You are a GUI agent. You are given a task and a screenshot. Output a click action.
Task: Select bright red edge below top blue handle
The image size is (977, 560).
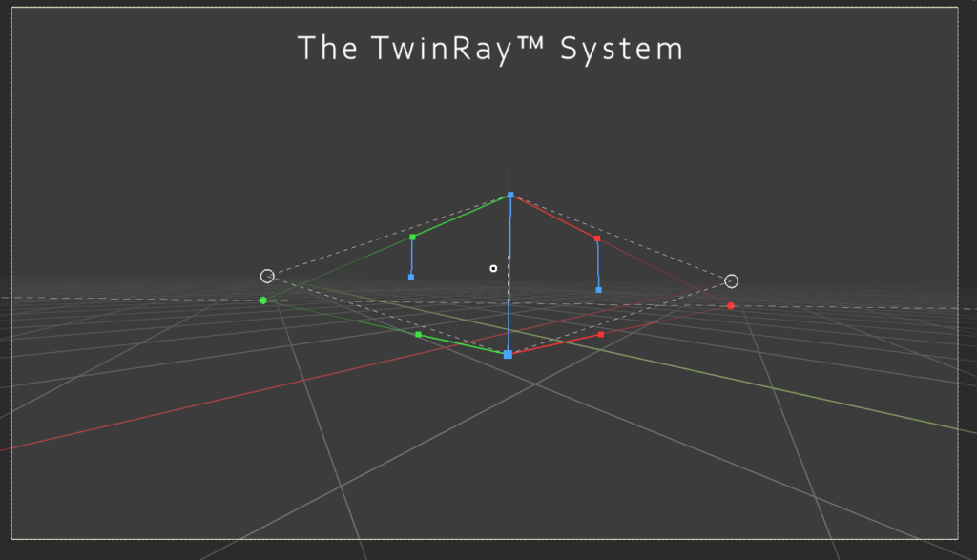[x=554, y=217]
